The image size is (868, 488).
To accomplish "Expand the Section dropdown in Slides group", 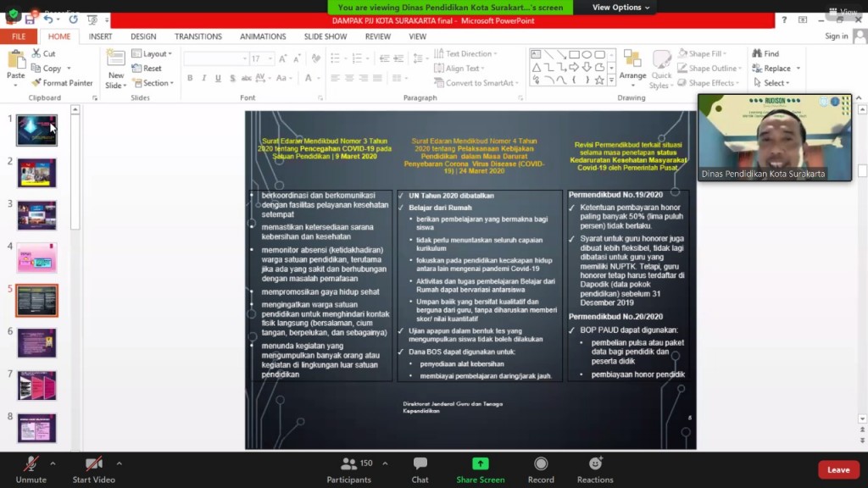I will [157, 83].
